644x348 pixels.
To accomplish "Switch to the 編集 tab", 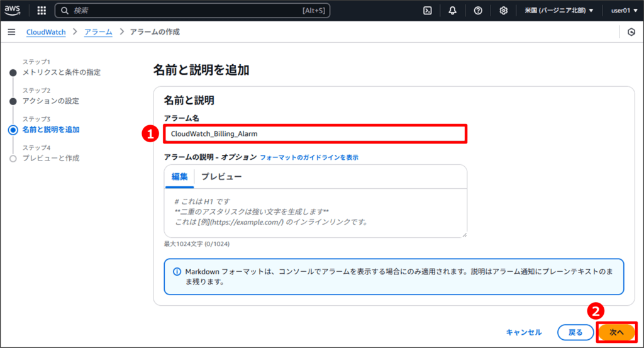I will (179, 177).
